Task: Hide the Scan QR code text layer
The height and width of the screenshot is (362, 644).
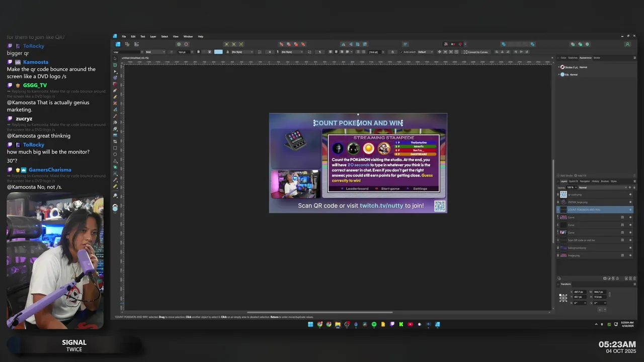Action: tap(630, 240)
